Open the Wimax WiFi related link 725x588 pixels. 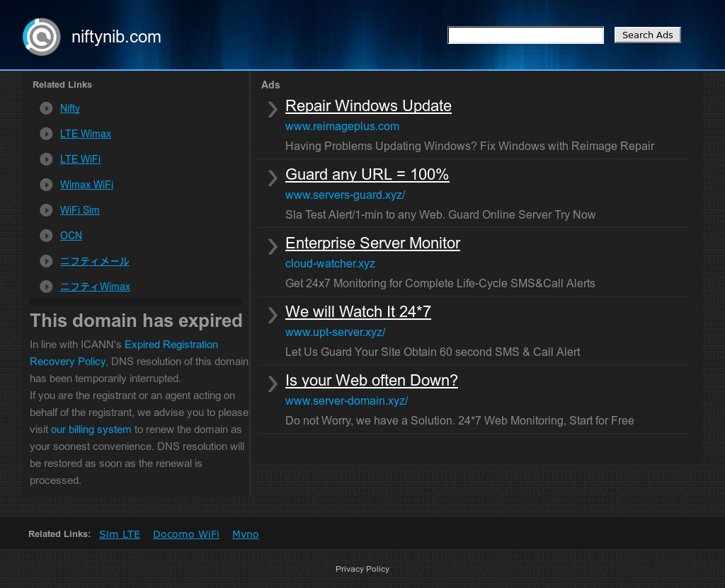(86, 185)
